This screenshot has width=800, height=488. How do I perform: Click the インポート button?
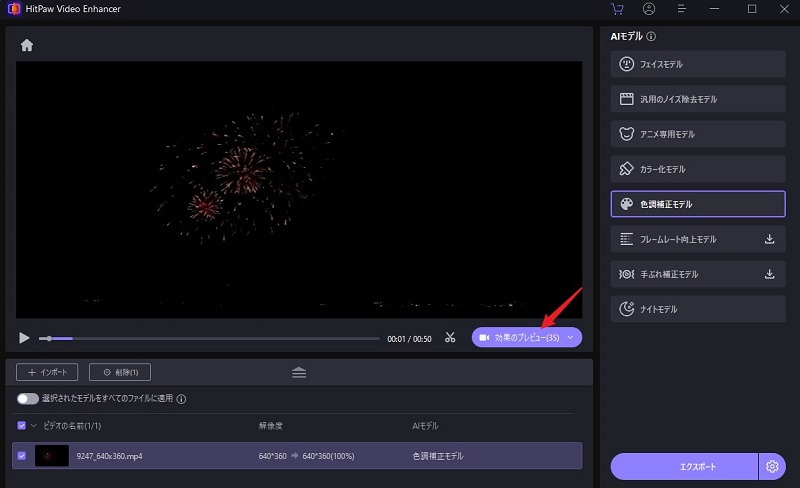47,372
